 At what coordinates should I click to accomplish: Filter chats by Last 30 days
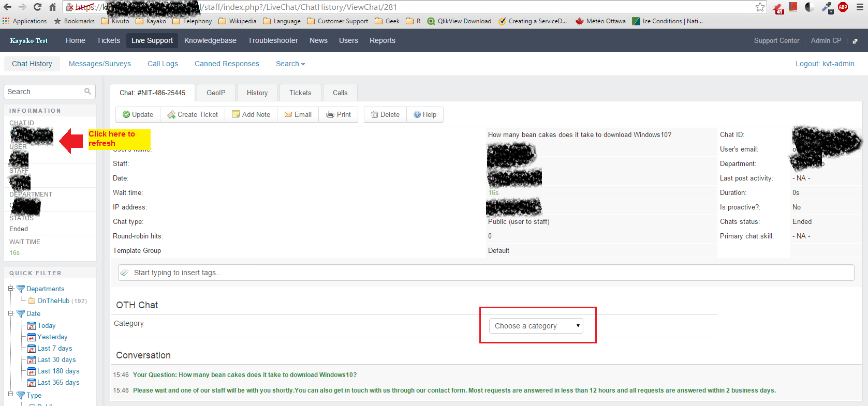56,359
